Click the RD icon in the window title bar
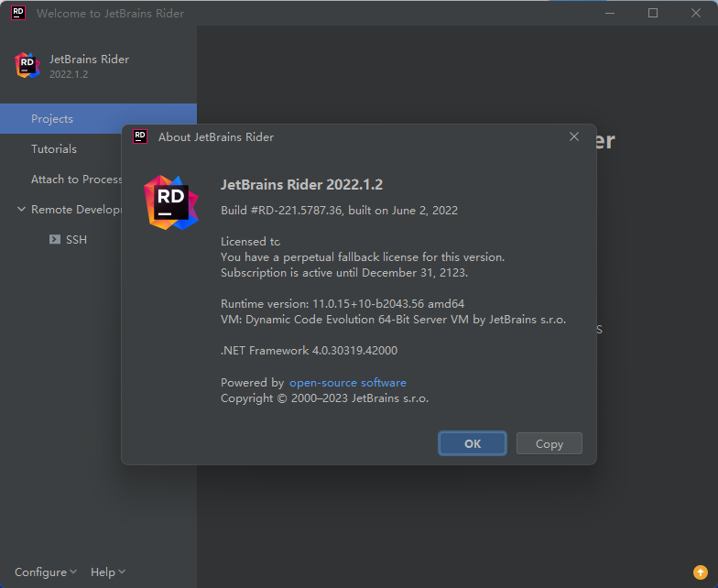Image resolution: width=718 pixels, height=588 pixels. point(18,13)
